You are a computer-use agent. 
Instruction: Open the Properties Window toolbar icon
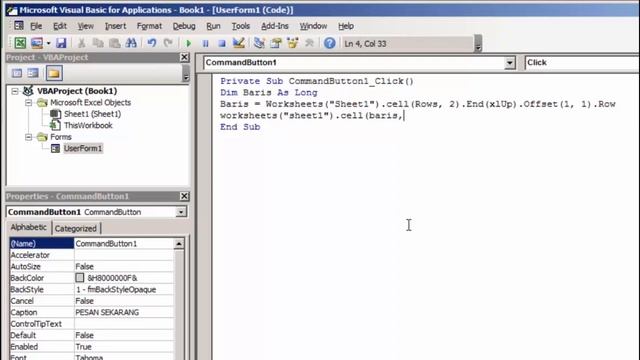[x=276, y=43]
